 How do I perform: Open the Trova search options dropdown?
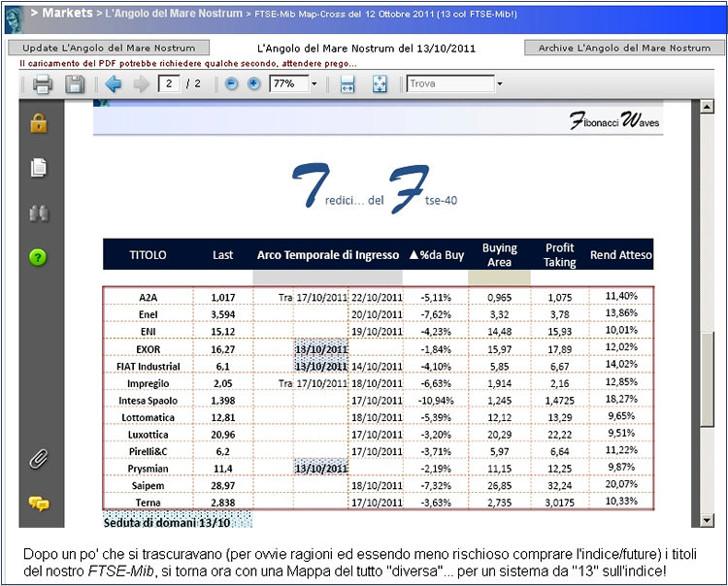[500, 84]
